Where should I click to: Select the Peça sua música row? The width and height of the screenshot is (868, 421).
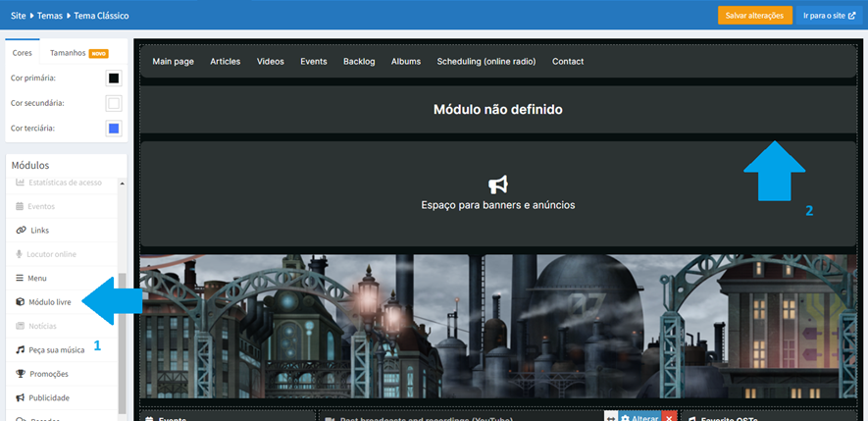[62, 350]
